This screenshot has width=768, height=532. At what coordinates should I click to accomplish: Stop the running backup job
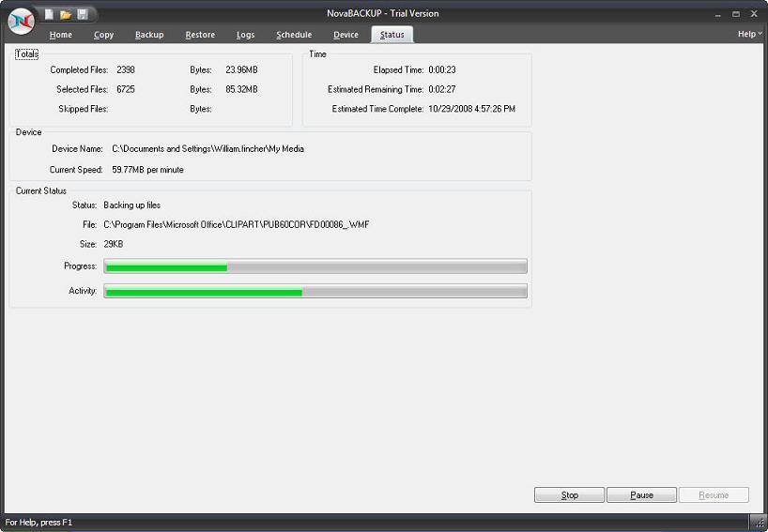tap(569, 494)
